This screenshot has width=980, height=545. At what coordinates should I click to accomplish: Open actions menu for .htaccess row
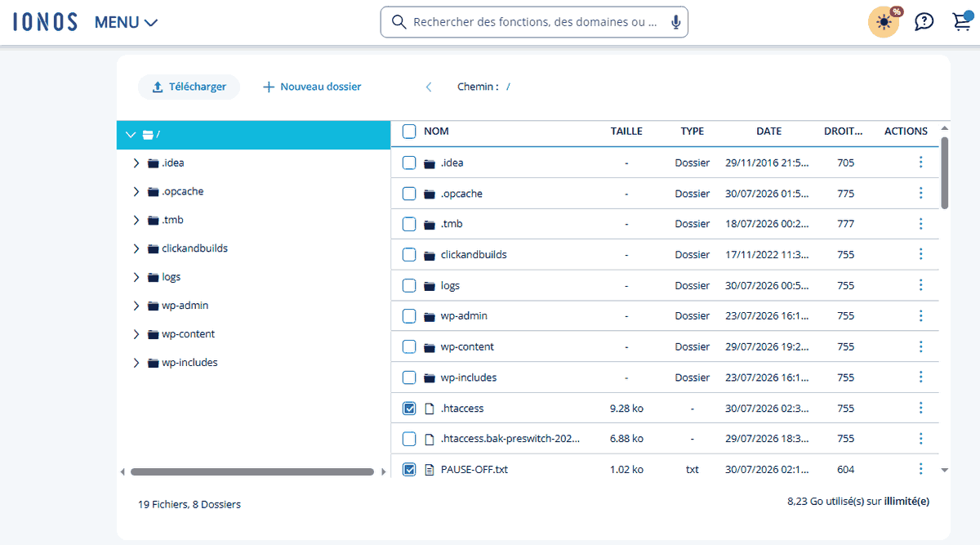pos(920,408)
